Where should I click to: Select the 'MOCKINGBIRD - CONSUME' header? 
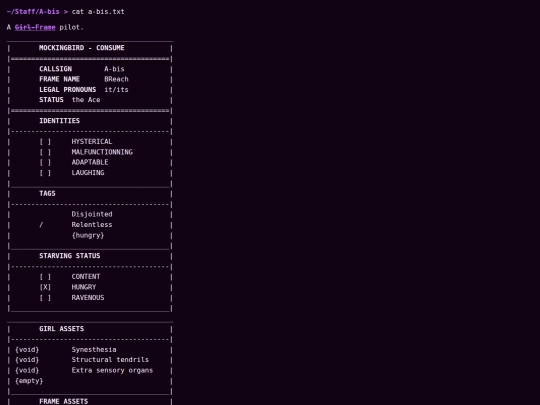(82, 48)
